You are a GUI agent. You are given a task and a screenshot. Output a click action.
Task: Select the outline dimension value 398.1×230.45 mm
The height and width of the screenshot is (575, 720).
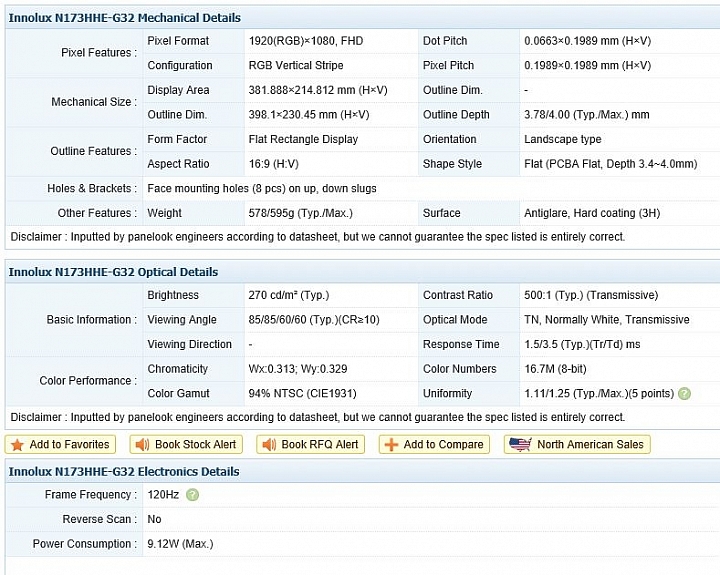coord(309,115)
